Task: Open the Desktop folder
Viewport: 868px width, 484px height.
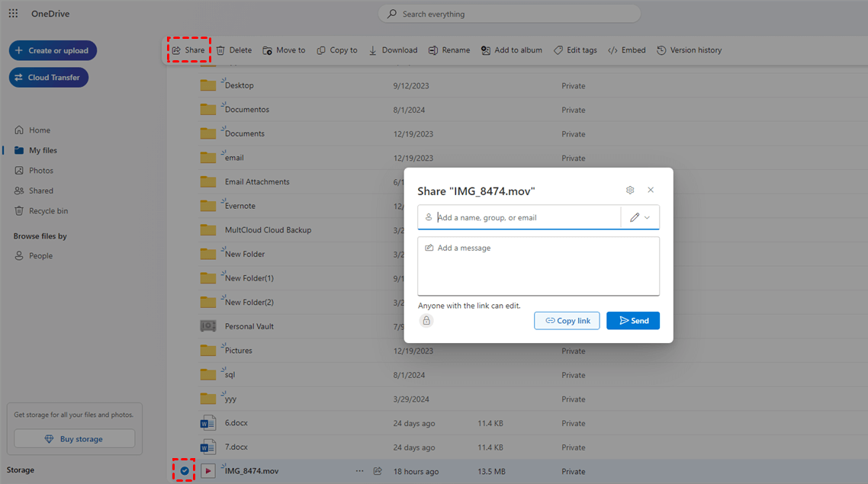Action: tap(240, 85)
